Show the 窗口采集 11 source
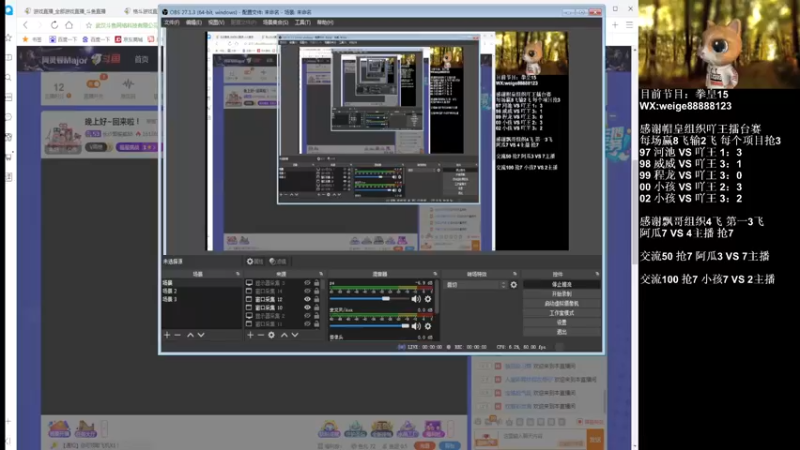The height and width of the screenshot is (450, 800). coord(307,324)
